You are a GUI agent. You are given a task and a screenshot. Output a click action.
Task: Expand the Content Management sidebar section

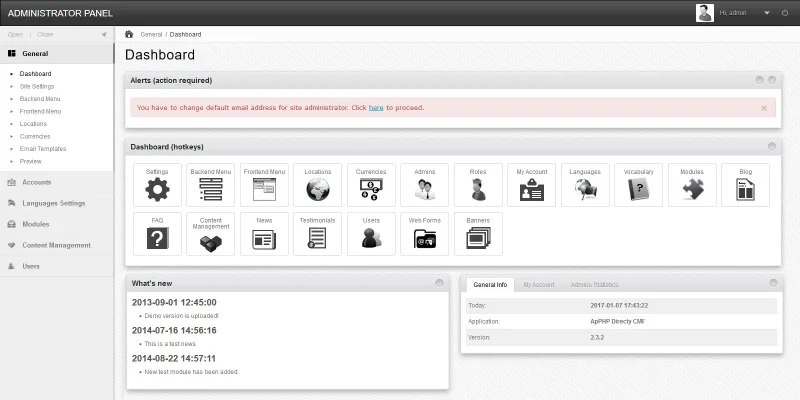[57, 245]
